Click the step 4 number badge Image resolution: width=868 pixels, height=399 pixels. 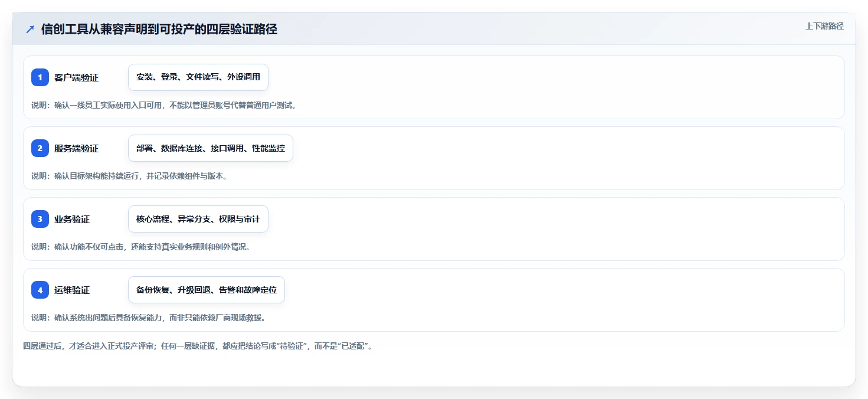pos(40,290)
